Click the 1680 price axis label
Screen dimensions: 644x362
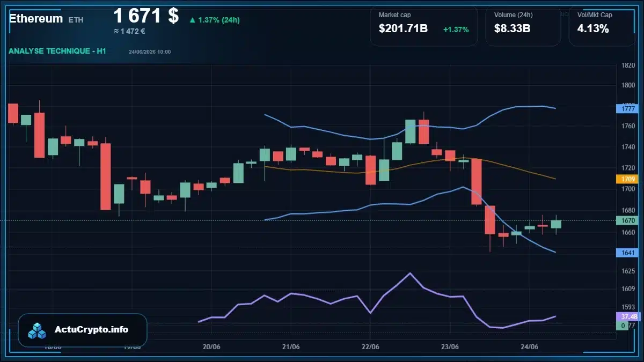pyautogui.click(x=628, y=210)
